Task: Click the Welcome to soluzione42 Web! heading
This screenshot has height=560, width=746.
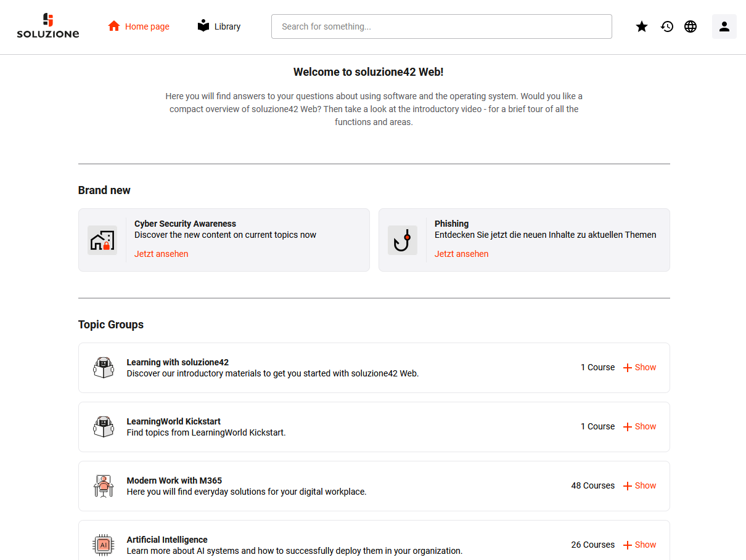Action: click(x=369, y=72)
